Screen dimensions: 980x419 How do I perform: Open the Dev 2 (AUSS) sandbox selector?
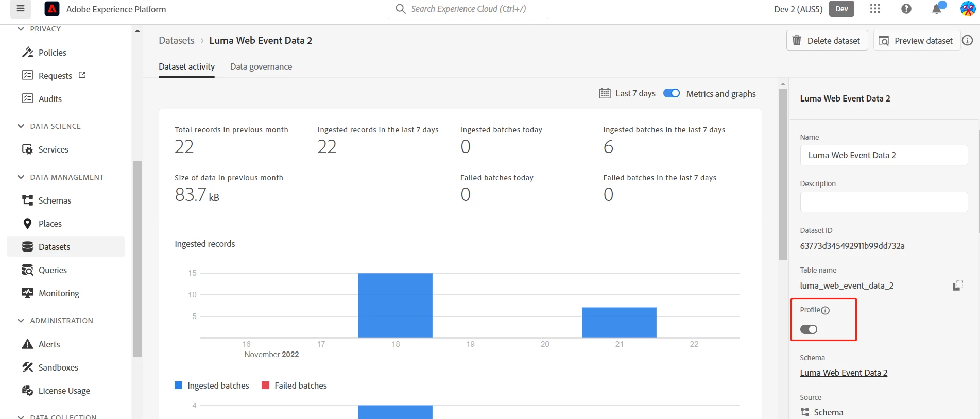pyautogui.click(x=798, y=9)
